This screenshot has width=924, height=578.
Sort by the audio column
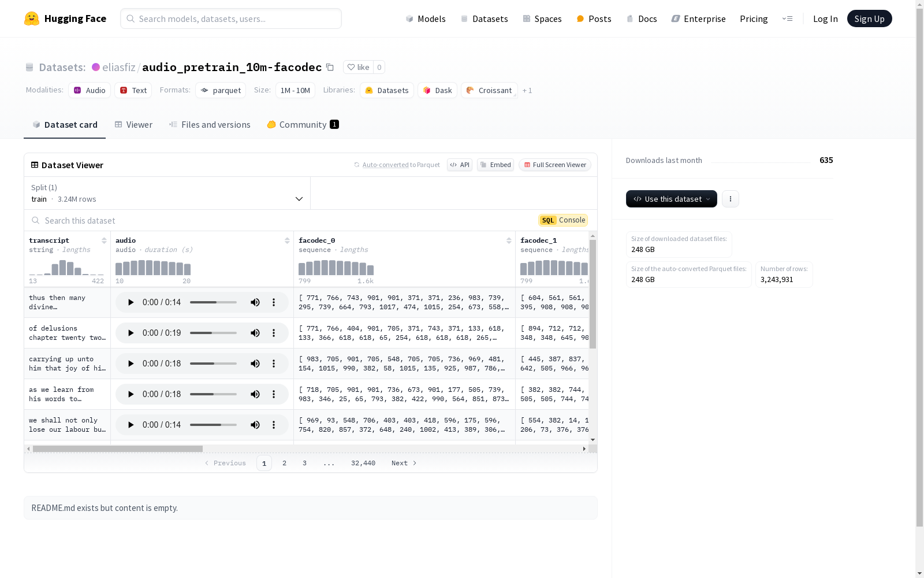click(x=287, y=240)
